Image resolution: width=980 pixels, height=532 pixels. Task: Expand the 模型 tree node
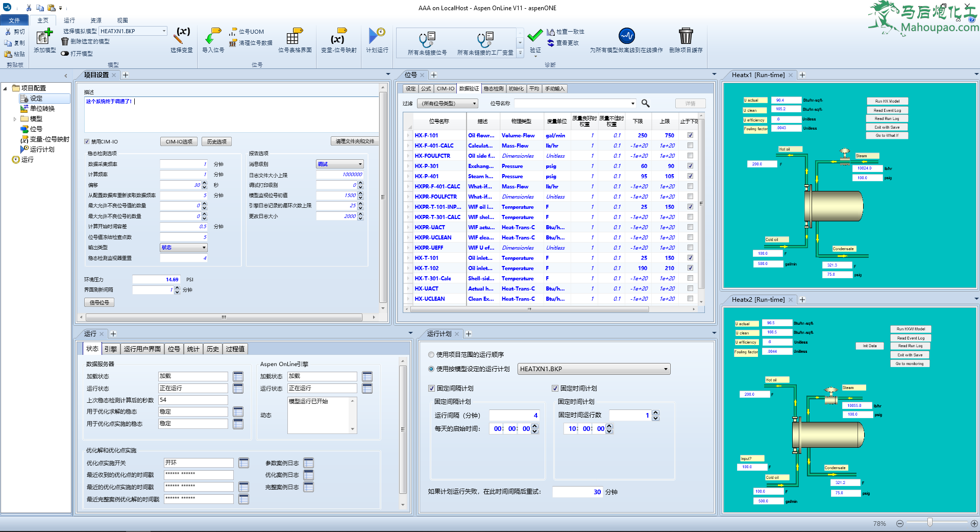click(x=15, y=119)
